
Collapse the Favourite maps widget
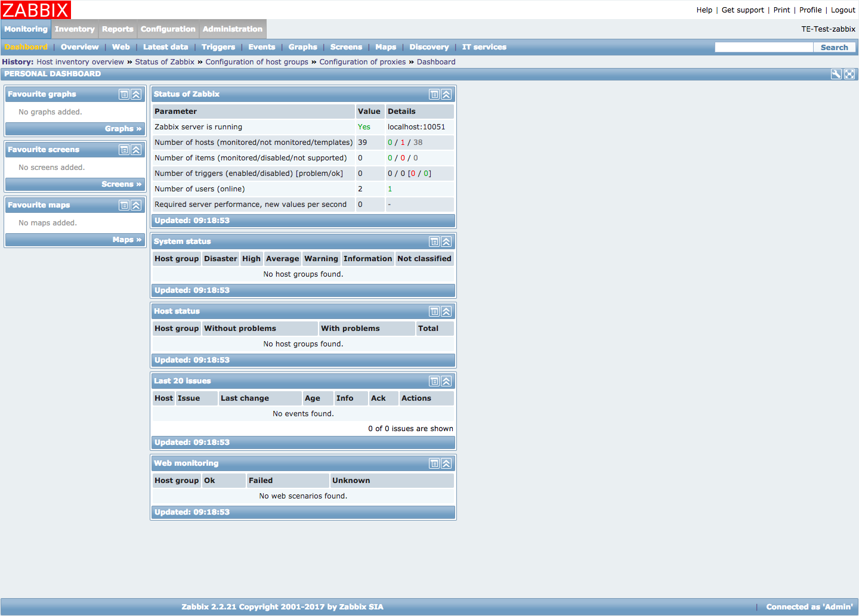pos(136,205)
